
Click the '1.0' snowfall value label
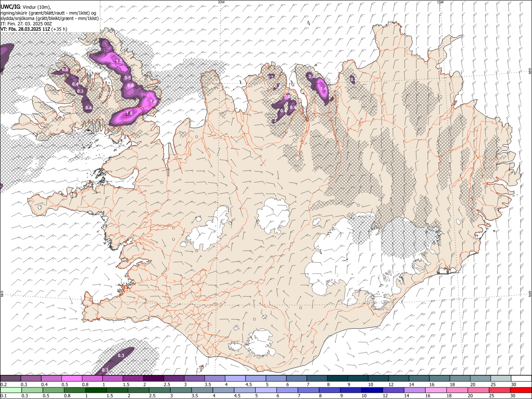[x=153, y=101]
